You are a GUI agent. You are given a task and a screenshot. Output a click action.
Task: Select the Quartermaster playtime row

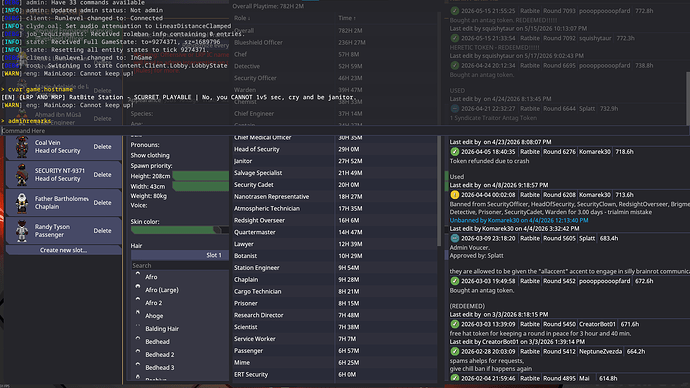pos(334,232)
